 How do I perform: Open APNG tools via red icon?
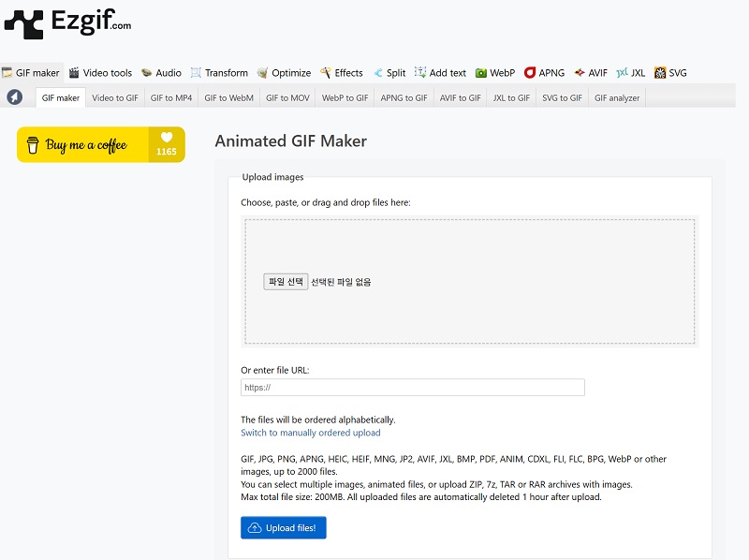tap(530, 73)
